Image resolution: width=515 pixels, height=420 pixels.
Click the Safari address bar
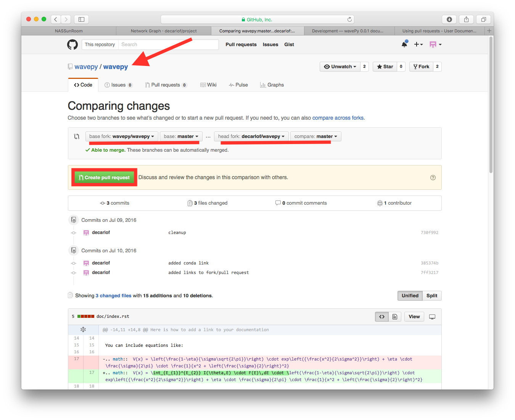pyautogui.click(x=257, y=19)
